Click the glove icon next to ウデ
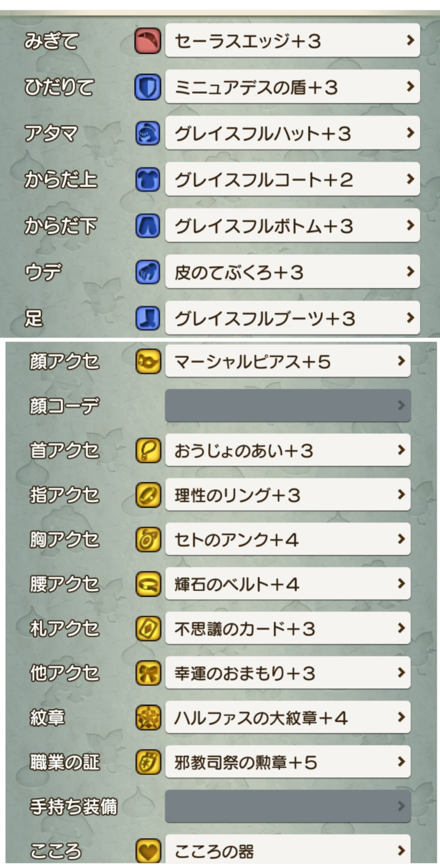440x868 pixels. tap(147, 272)
